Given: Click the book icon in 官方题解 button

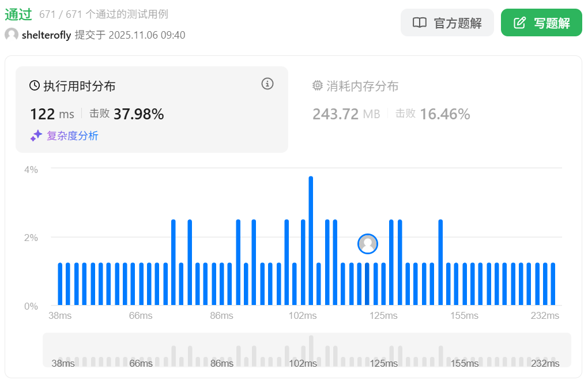Looking at the screenshot, I should click(420, 23).
